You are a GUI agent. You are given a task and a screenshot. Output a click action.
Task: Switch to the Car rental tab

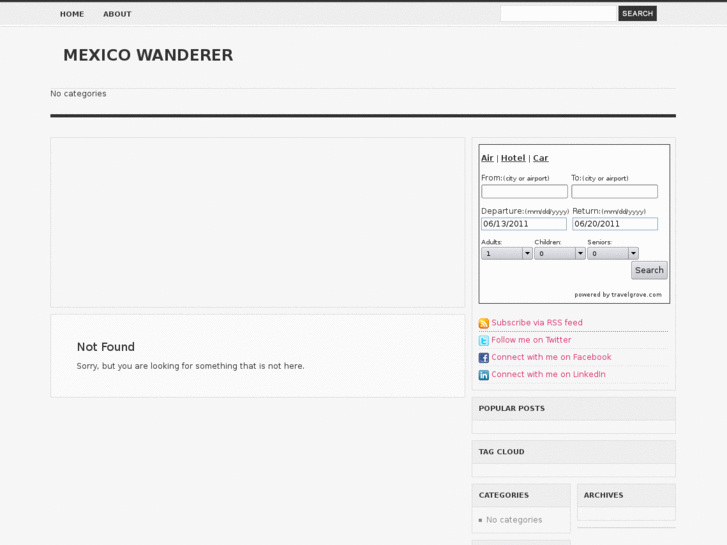[541, 158]
